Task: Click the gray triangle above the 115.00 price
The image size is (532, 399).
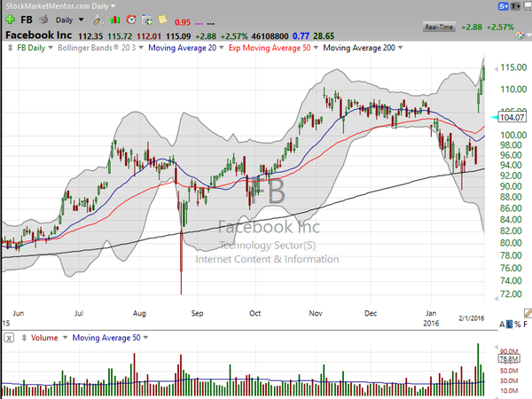Action: click(496, 69)
